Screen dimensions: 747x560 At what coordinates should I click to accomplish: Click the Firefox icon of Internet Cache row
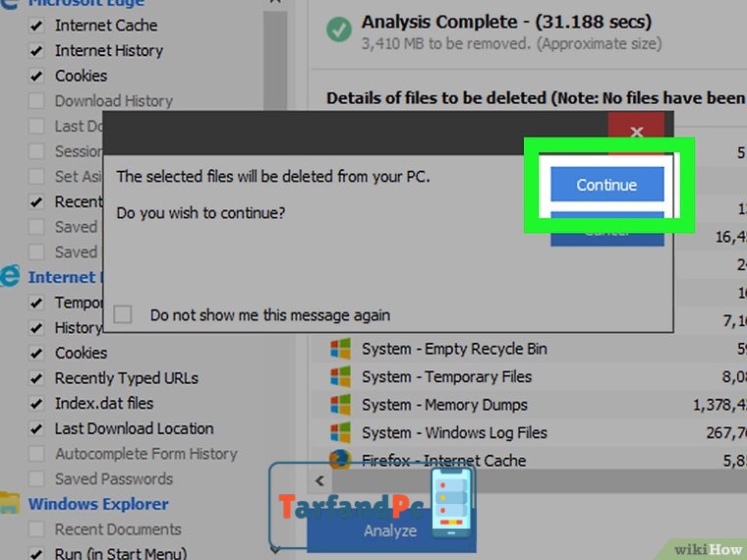pos(341,460)
